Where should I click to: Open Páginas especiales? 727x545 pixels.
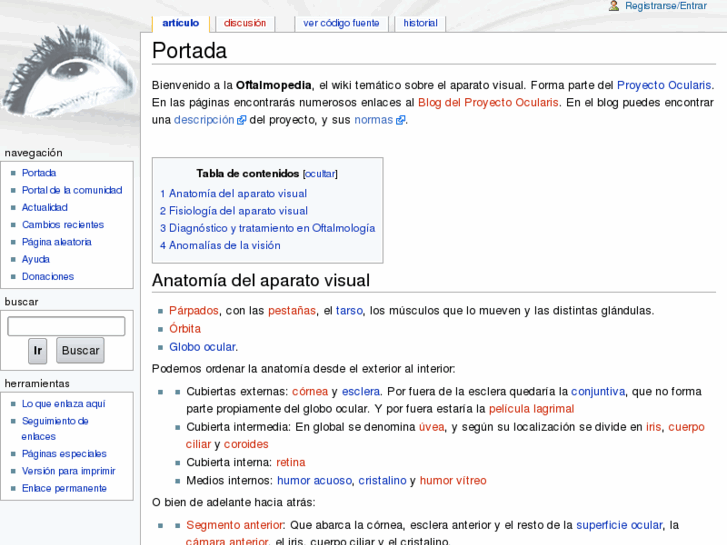coord(64,454)
